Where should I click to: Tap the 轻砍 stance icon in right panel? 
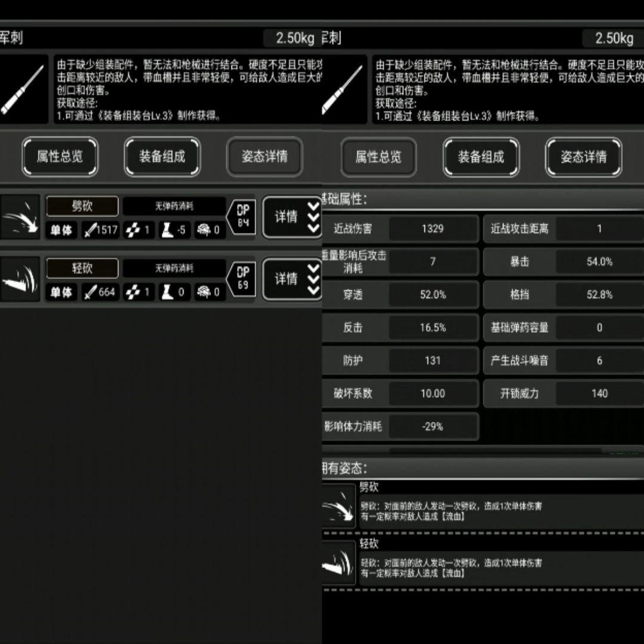pos(339,563)
